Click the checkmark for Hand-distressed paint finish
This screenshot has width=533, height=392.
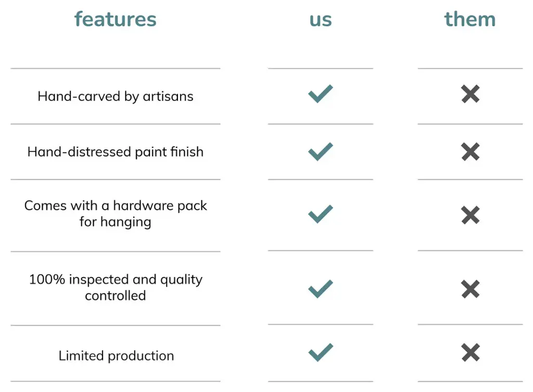coord(320,151)
